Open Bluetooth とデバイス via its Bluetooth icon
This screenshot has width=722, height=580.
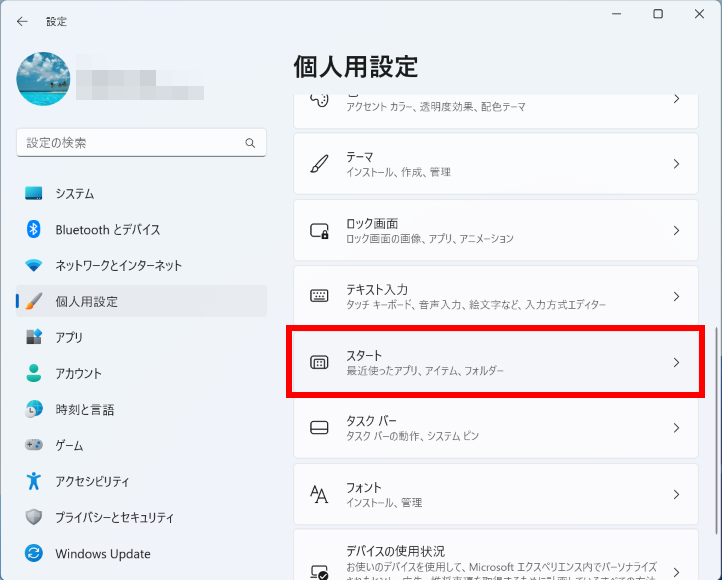(34, 229)
